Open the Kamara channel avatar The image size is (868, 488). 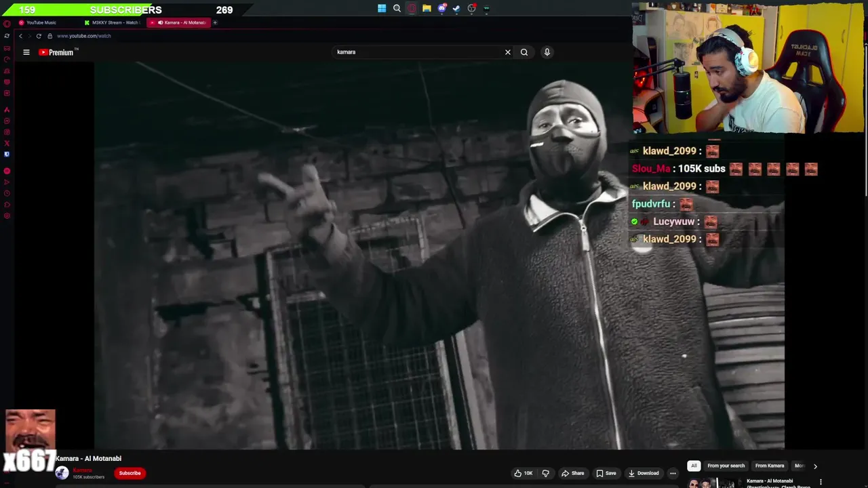pyautogui.click(x=62, y=473)
